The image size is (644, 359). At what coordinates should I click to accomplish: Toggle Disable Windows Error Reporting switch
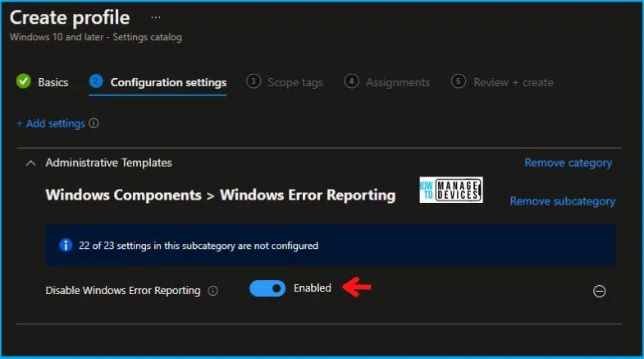(x=267, y=288)
